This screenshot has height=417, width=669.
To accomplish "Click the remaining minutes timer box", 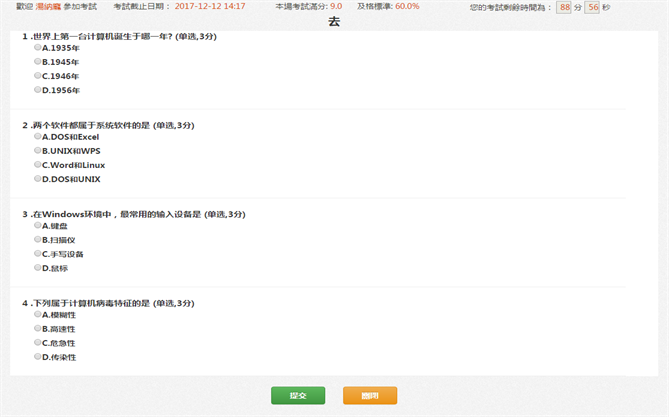I will [x=565, y=7].
